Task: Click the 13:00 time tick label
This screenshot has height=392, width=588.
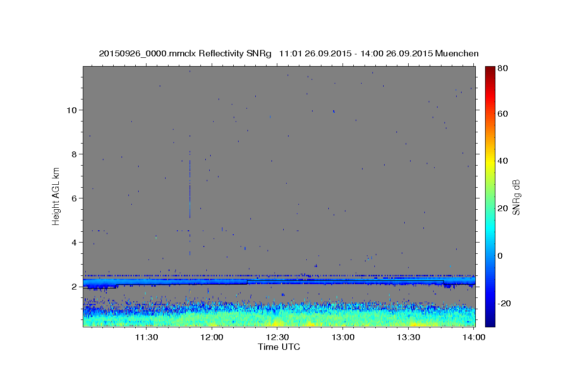Action: (x=343, y=337)
